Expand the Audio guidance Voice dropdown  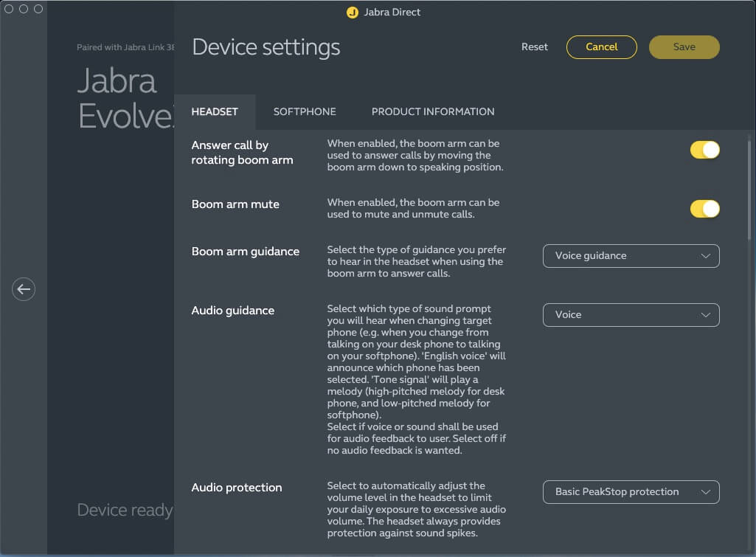631,315
